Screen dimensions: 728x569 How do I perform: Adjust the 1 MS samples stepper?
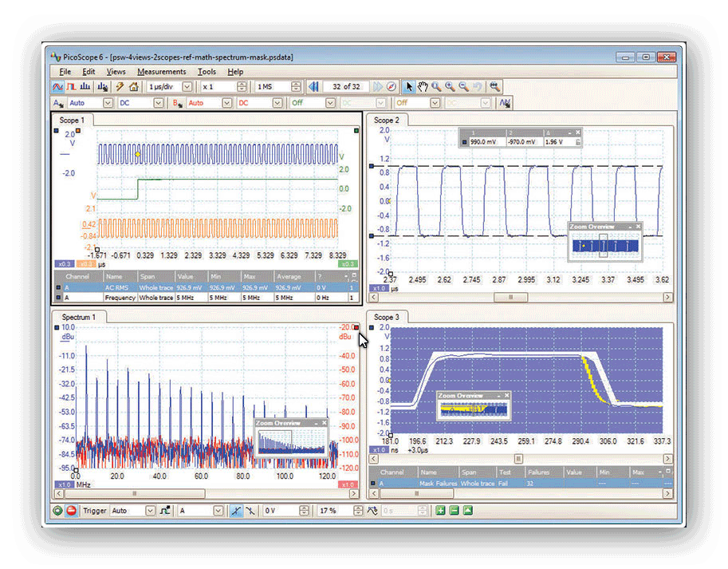[x=297, y=86]
